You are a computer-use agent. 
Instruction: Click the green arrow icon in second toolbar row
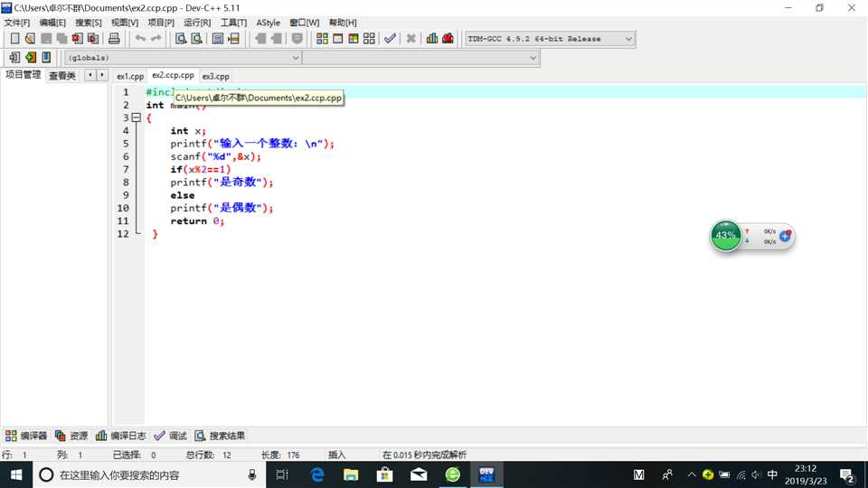click(x=31, y=57)
